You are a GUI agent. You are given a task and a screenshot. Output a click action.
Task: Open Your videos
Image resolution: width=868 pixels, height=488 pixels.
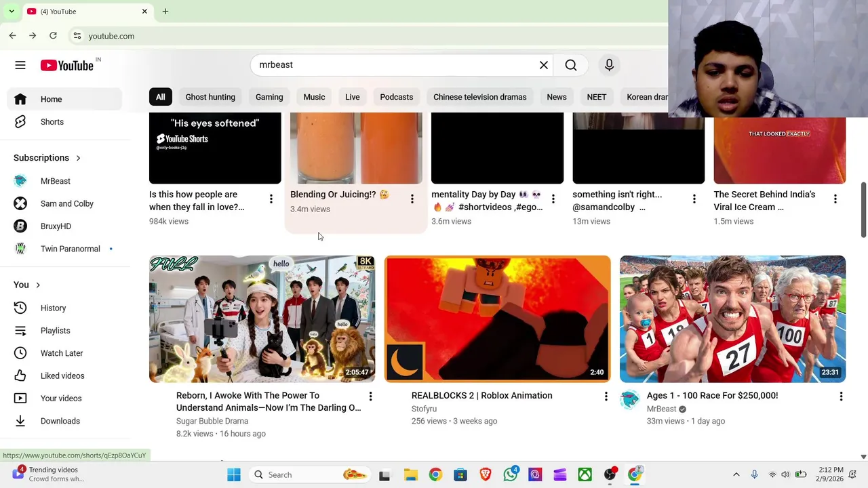[x=65, y=399]
